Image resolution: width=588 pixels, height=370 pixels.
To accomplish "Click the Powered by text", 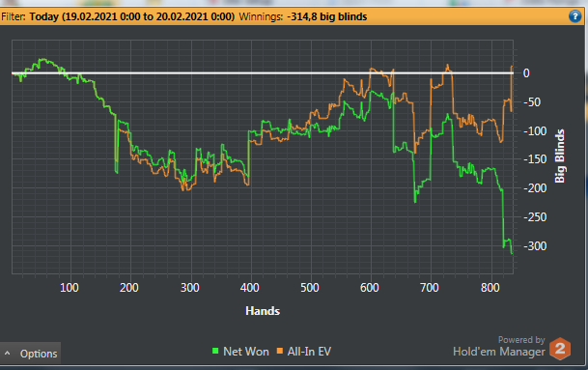I will [521, 340].
